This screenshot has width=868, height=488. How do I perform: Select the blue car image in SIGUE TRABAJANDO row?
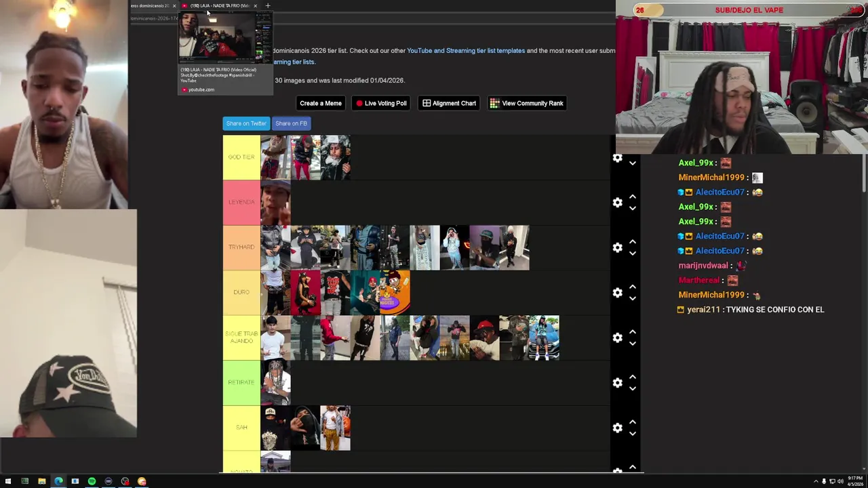544,338
